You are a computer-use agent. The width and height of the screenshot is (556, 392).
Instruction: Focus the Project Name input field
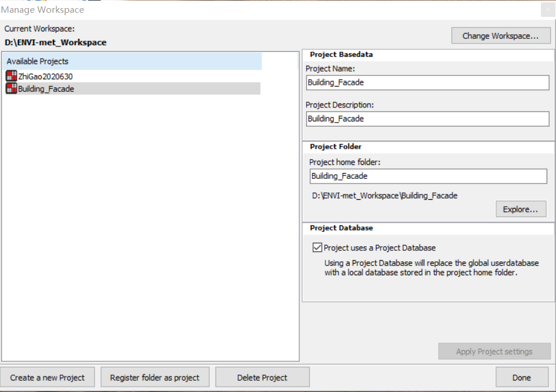click(x=428, y=82)
